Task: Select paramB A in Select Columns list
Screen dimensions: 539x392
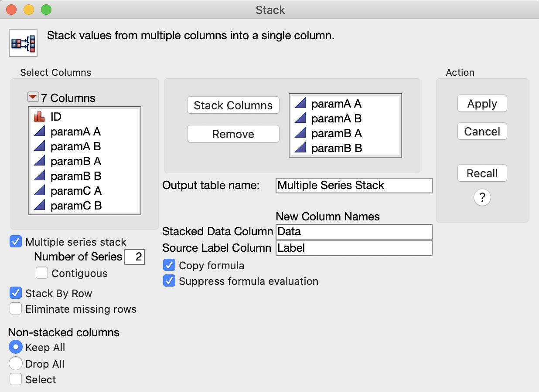Action: [76, 161]
